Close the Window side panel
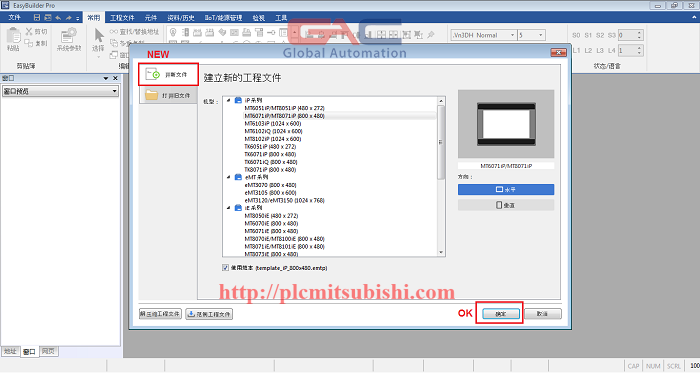This screenshot has width=700, height=373. tap(116, 78)
